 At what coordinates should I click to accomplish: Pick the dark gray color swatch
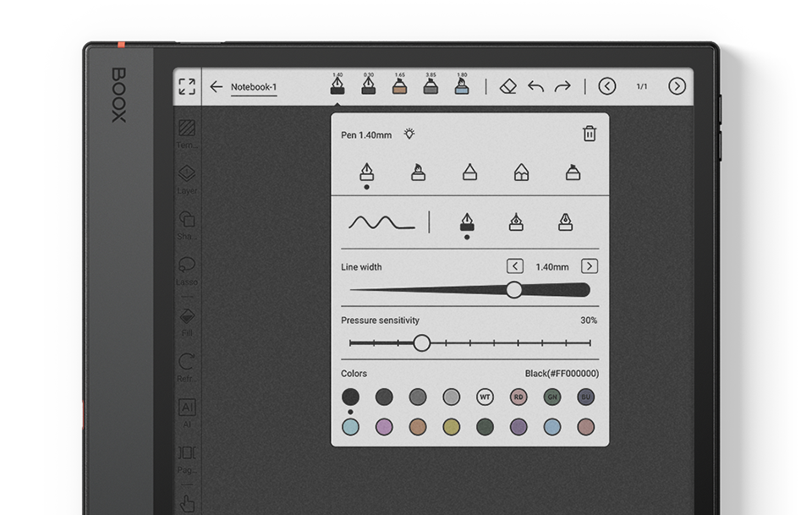click(384, 397)
